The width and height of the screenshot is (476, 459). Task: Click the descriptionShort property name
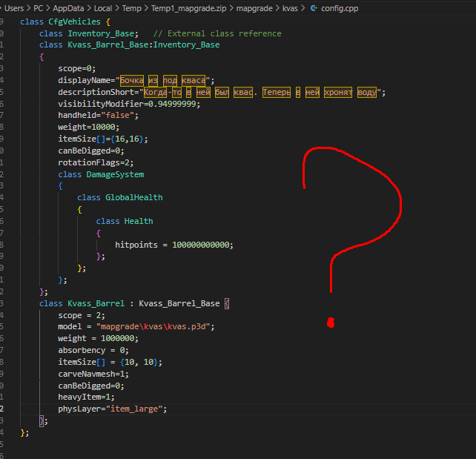pos(96,92)
